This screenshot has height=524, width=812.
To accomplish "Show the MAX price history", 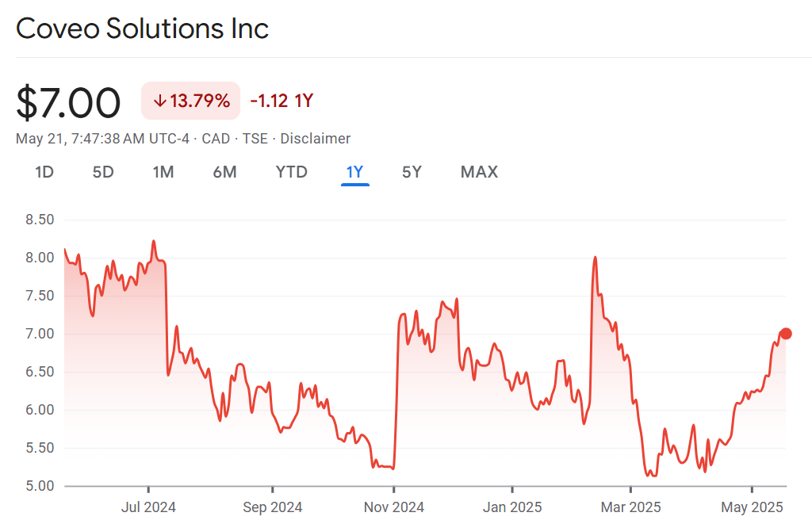I will pos(479,172).
